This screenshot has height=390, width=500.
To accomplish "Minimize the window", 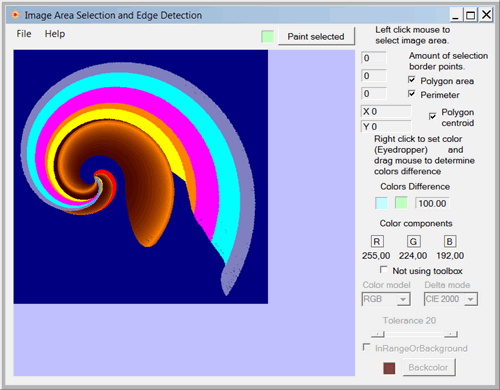I will 455,15.
